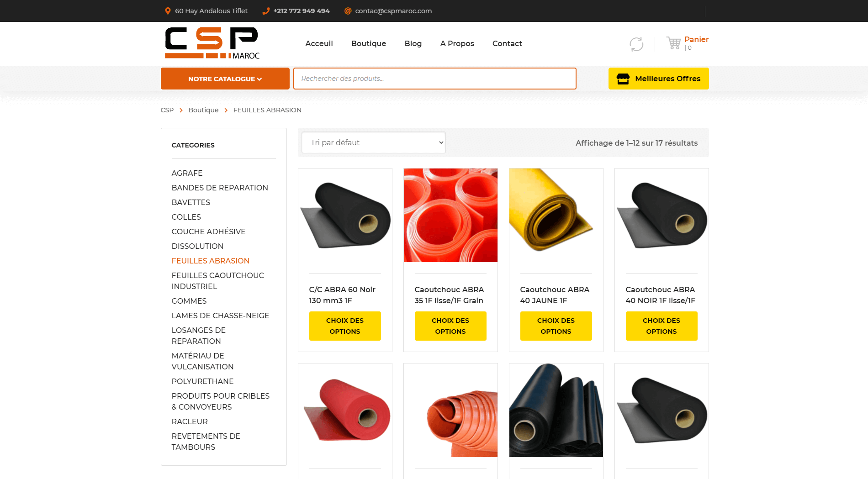Screen dimensions: 868x479
Task: Choose options for Caoutchouc ABRA 40 JAUNE
Action: point(556,326)
